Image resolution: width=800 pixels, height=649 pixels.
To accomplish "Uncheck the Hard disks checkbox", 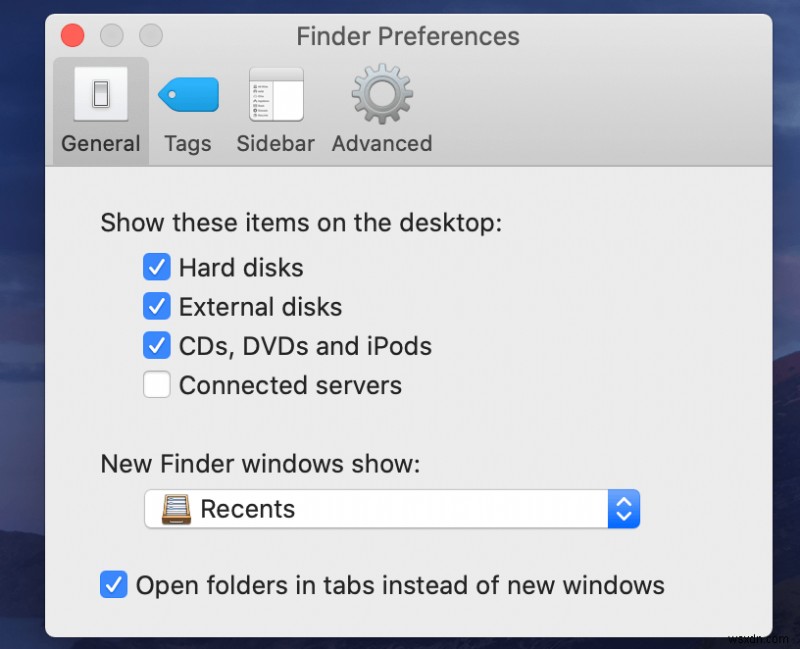I will click(x=157, y=268).
